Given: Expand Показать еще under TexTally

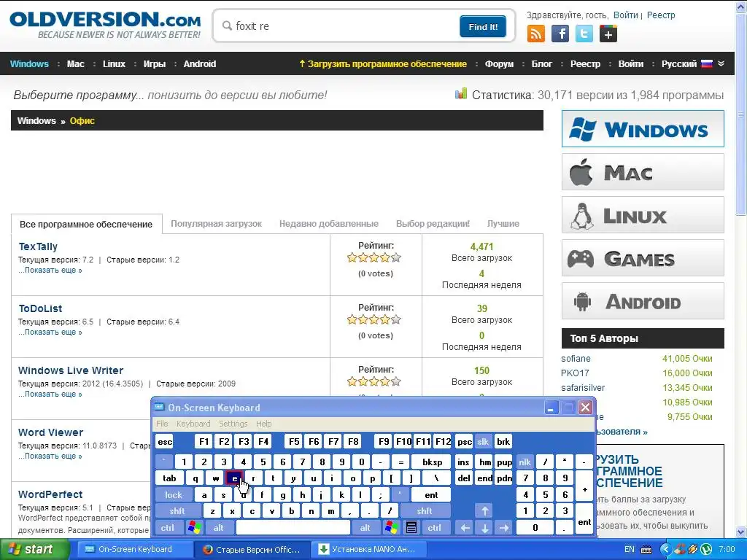Looking at the screenshot, I should tap(50, 270).
